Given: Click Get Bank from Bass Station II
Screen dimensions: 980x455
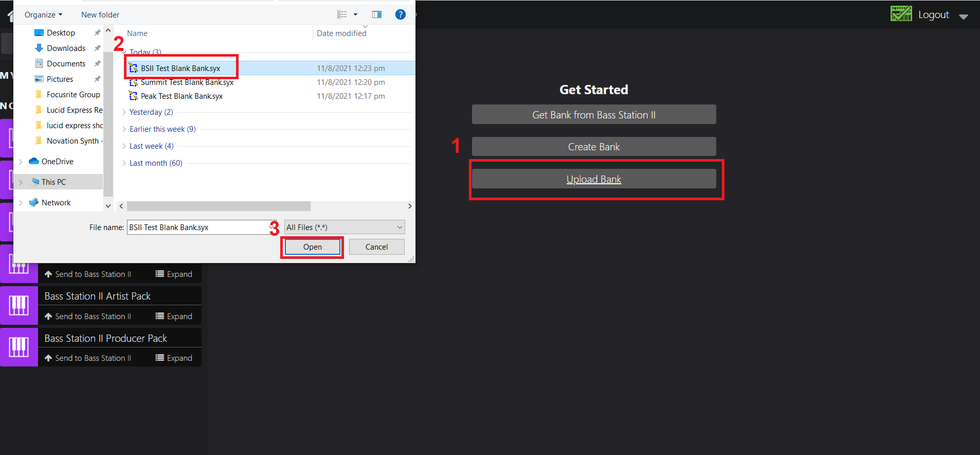Looking at the screenshot, I should tap(594, 114).
